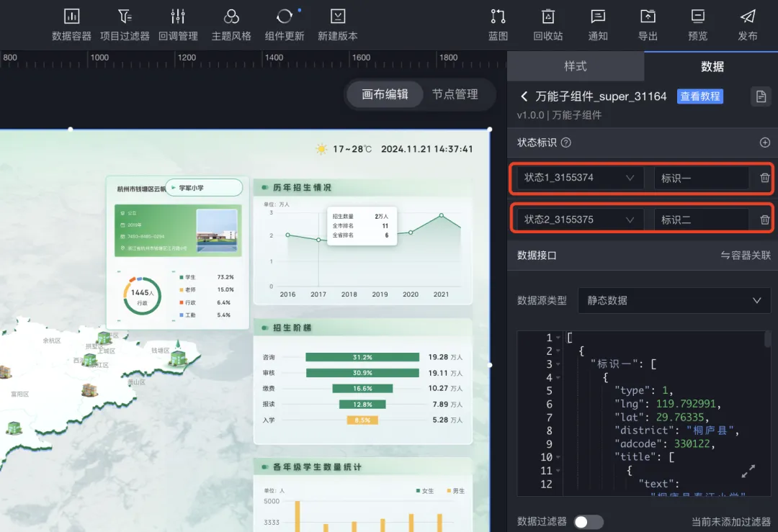The image size is (778, 532).
Task: Collapse code line 11 fold arrow
Action: pyautogui.click(x=558, y=471)
